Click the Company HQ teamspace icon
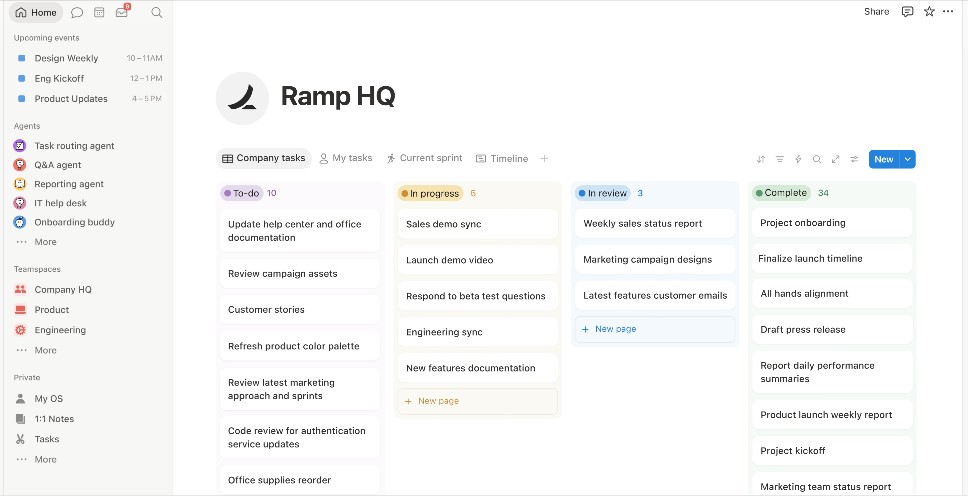The width and height of the screenshot is (968, 500). (20, 290)
